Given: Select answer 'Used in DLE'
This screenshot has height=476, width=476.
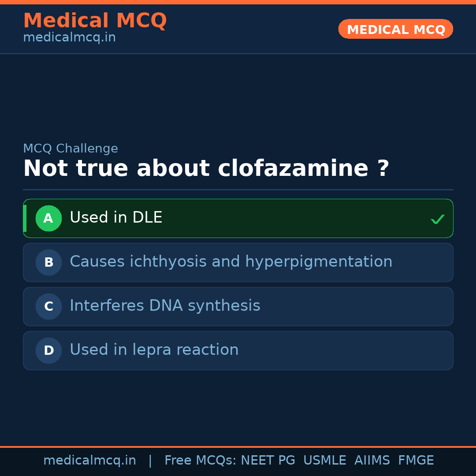Looking at the screenshot, I should tap(116, 218).
